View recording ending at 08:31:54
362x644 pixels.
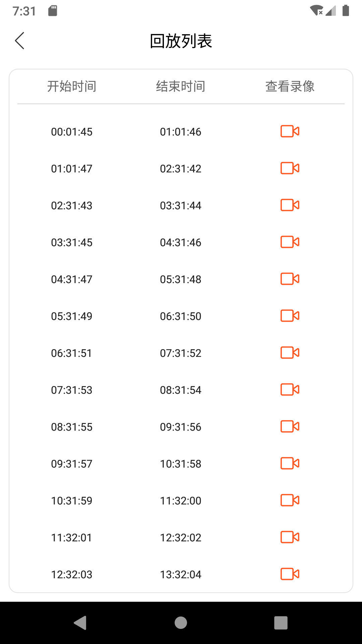click(x=290, y=389)
